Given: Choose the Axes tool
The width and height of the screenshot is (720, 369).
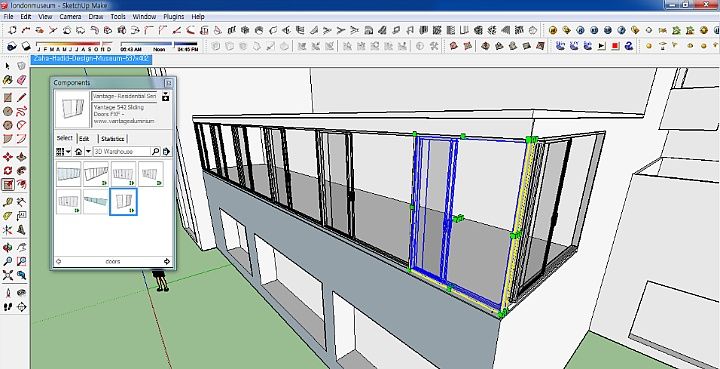Looking at the screenshot, I should [x=8, y=229].
